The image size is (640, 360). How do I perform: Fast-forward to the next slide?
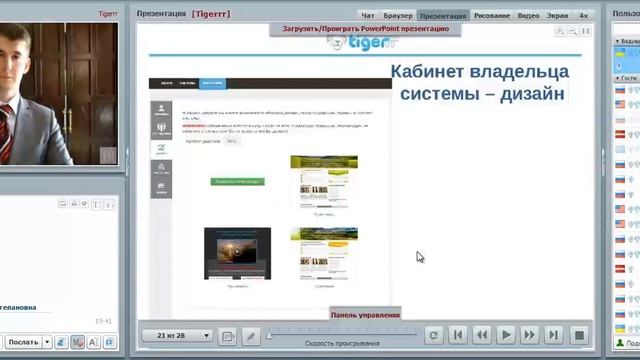click(529, 336)
